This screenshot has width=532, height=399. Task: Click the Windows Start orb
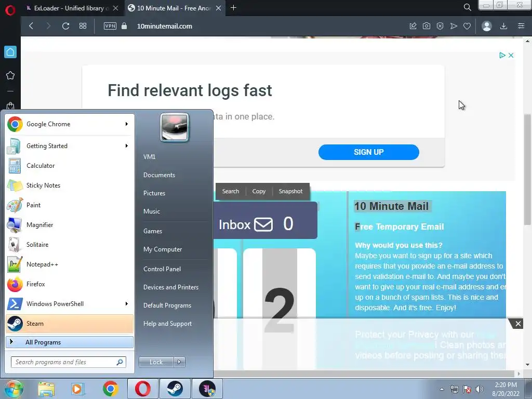tap(14, 389)
